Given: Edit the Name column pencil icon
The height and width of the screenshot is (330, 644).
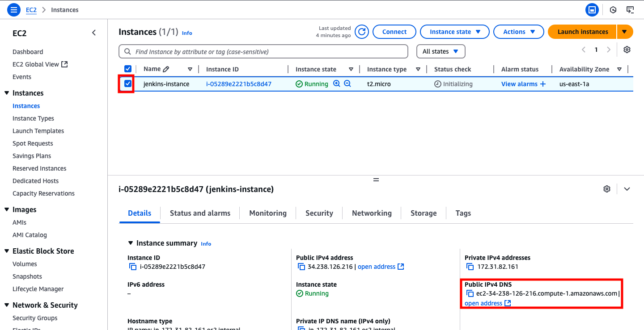Looking at the screenshot, I should [x=166, y=69].
